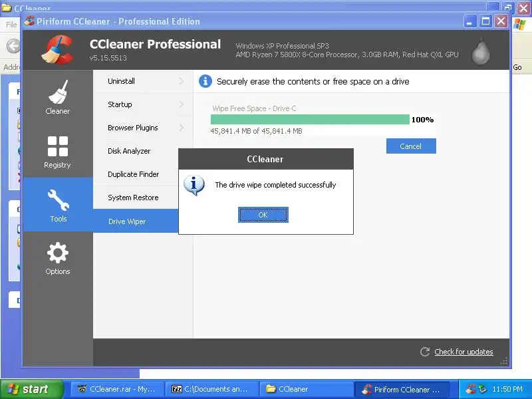Viewport: 532px width, 399px height.
Task: Click the Wipe Free Space - Drive C label
Action: tap(254, 108)
